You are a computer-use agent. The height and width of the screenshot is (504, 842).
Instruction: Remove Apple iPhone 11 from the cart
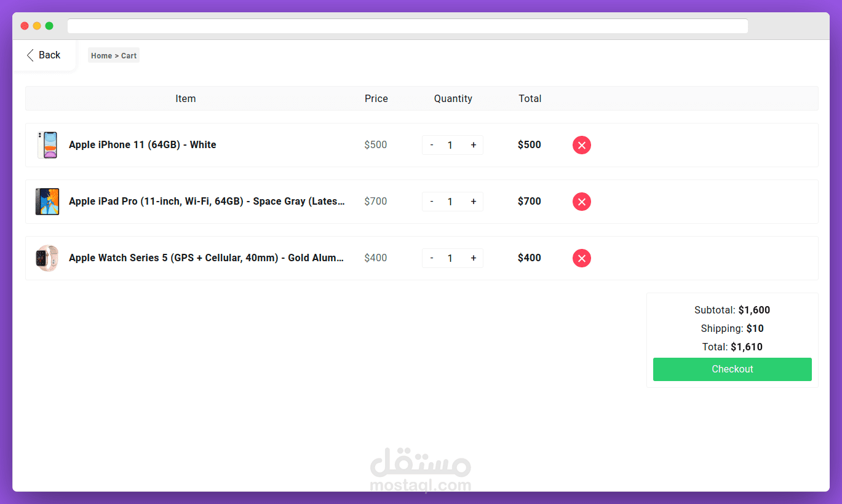coord(582,145)
